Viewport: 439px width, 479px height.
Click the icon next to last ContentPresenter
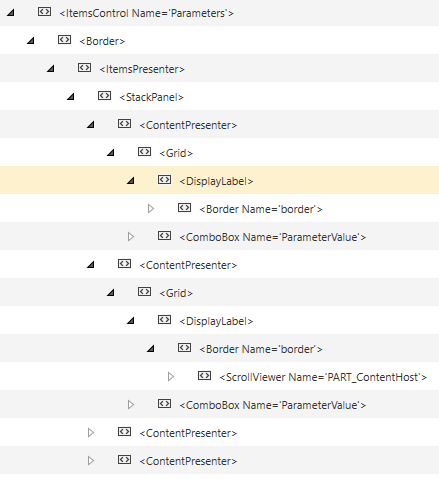(x=124, y=460)
